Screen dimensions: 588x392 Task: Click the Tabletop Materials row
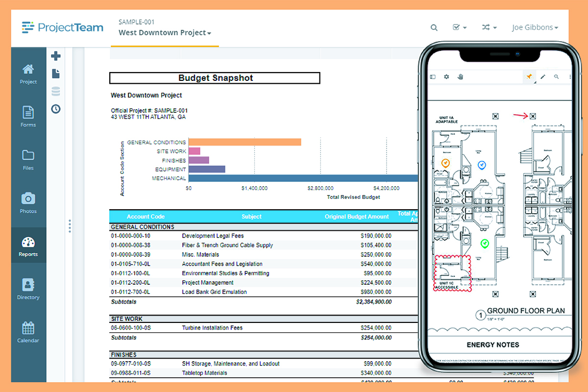point(265,373)
